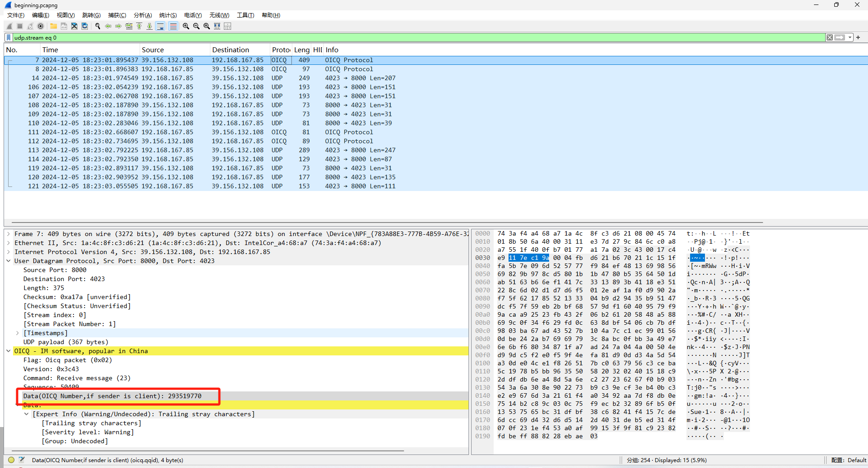Viewport: 868px width, 468px height.
Task: Collapse User Datagram Protocol node
Action: point(9,261)
